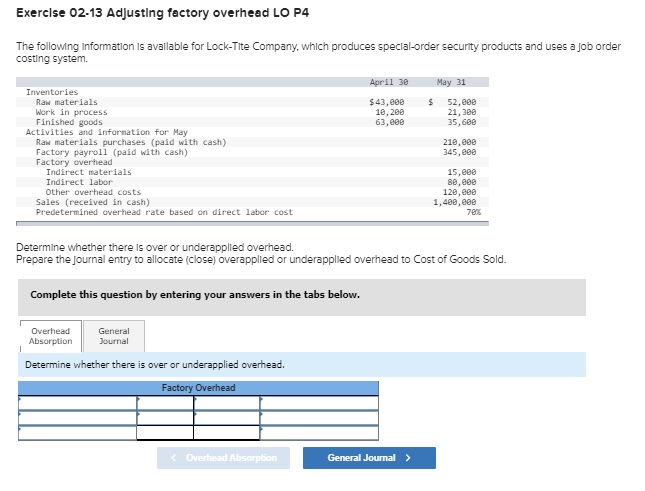Click the Factory overhead row label
Screen dimensions: 645x491
click(74, 162)
